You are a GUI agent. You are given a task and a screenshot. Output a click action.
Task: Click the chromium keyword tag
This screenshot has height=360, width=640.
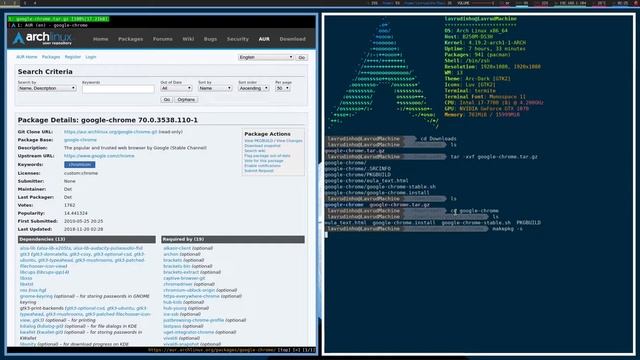(x=80, y=164)
